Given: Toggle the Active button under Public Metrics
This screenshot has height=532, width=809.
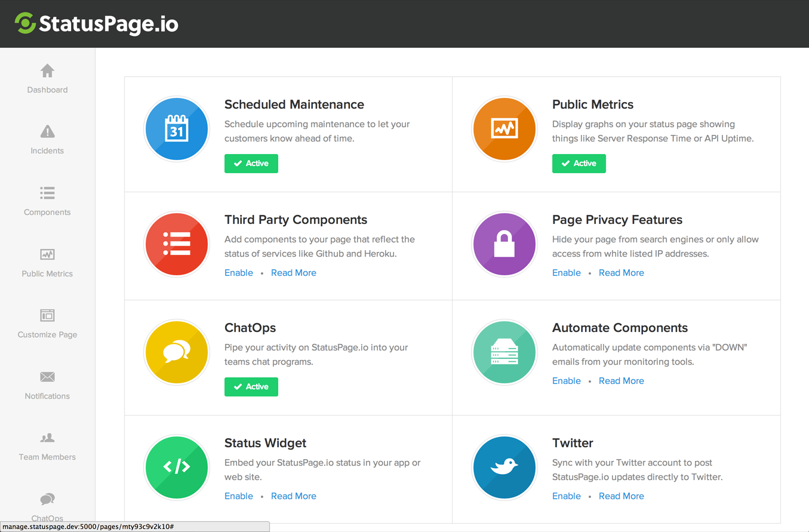Looking at the screenshot, I should pos(579,164).
